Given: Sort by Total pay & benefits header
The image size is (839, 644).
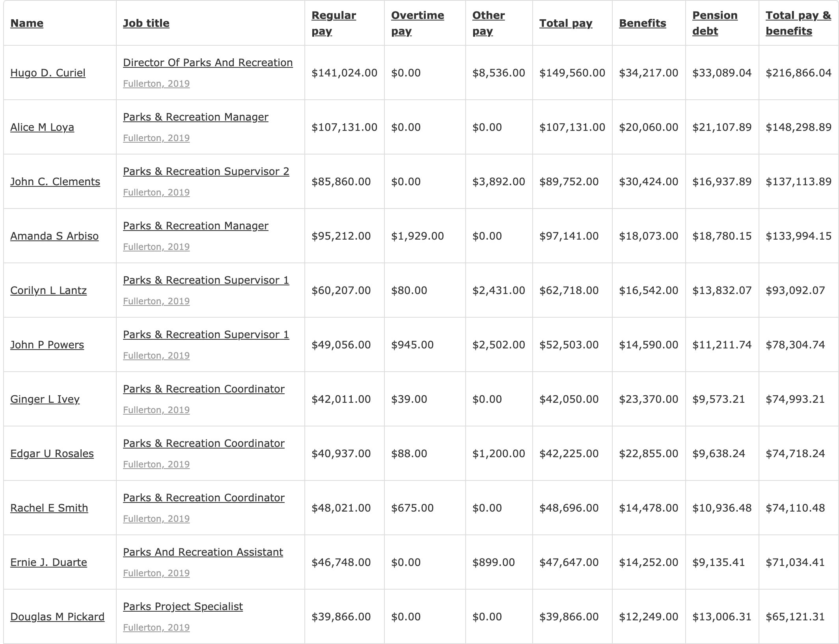Looking at the screenshot, I should coord(798,23).
